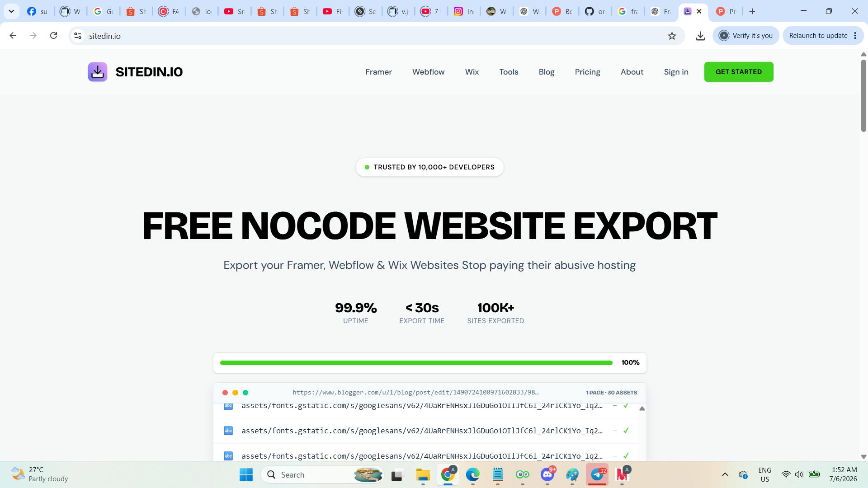Click SITEDIN.IO brand name text
Image resolution: width=868 pixels, height=488 pixels.
tap(149, 72)
